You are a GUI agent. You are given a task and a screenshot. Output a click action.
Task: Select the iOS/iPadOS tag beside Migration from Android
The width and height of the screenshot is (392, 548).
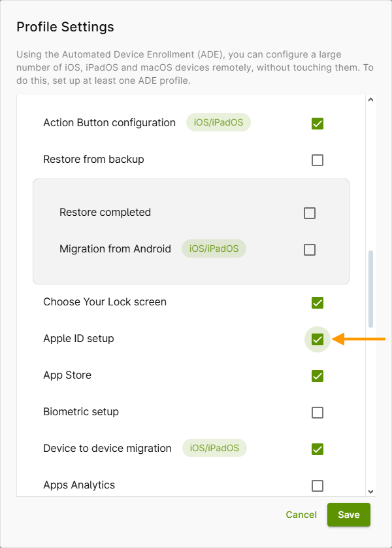214,248
